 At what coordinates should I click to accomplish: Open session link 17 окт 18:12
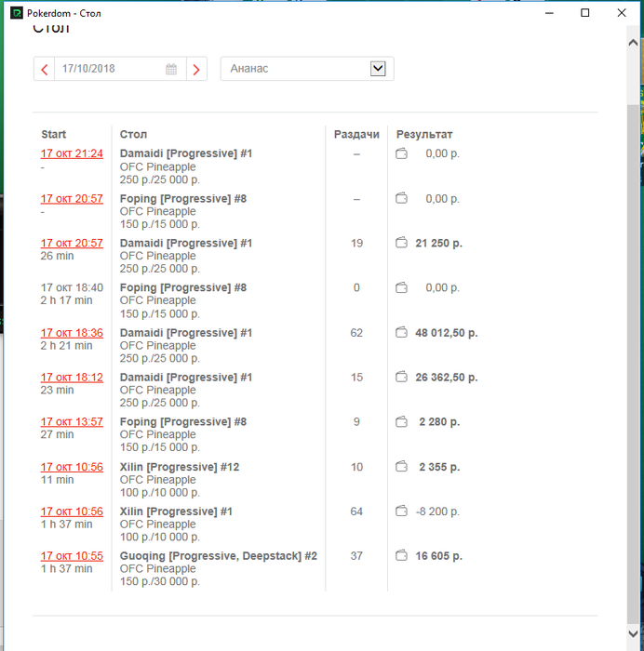pyautogui.click(x=72, y=378)
